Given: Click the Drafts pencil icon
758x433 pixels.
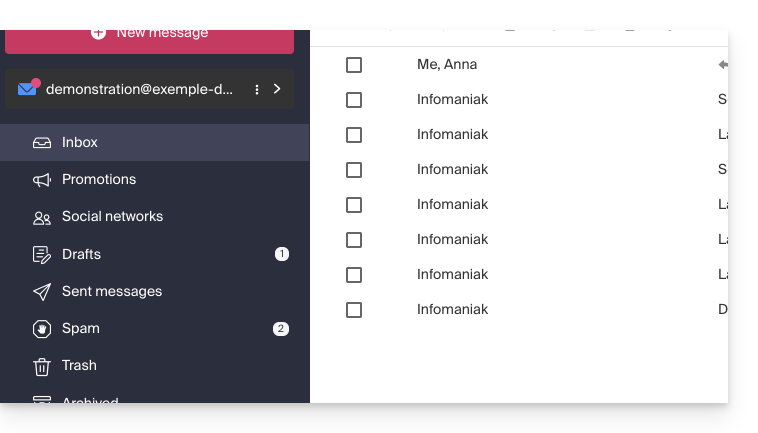Looking at the screenshot, I should pyautogui.click(x=42, y=255).
